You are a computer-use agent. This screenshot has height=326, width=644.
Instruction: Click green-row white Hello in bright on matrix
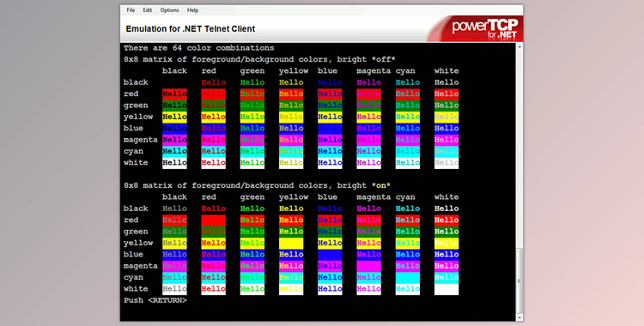(x=447, y=232)
